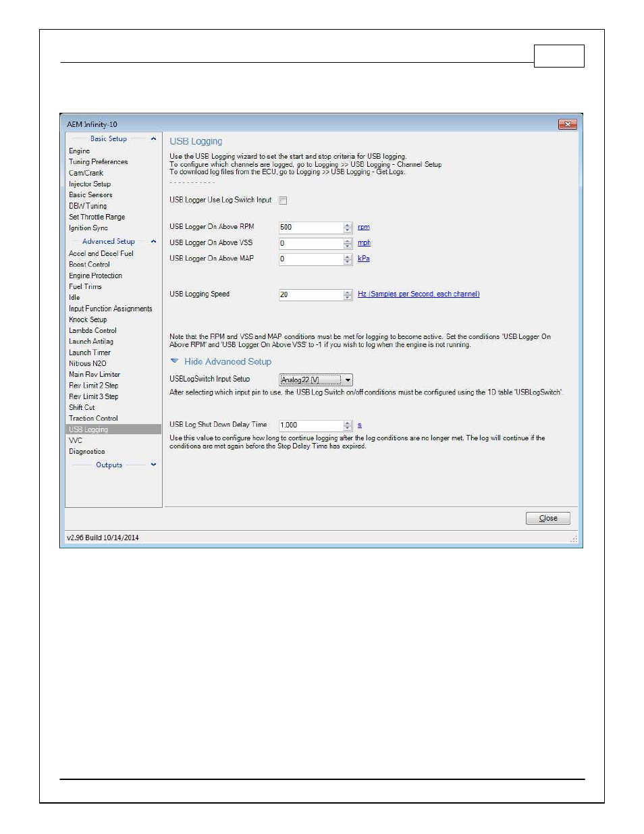The width and height of the screenshot is (644, 834).
Task: Expand the Outputs section
Action: 153,465
